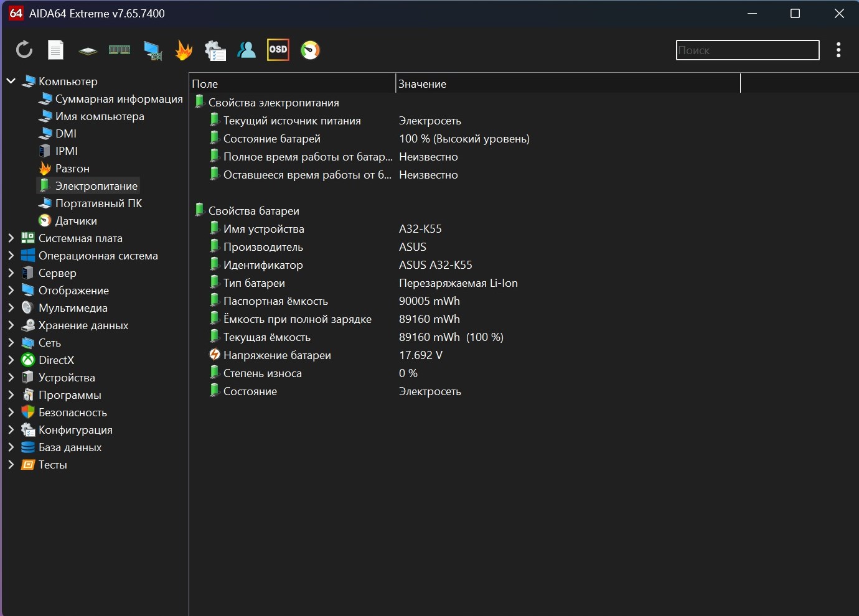Screen dimensions: 859x616
Task: Expand the Системная плата tree node
Action: (11, 238)
